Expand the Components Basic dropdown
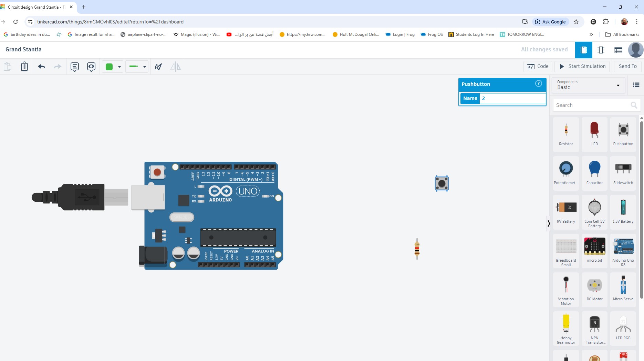Viewport: 644px width, 361px height. [x=589, y=85]
